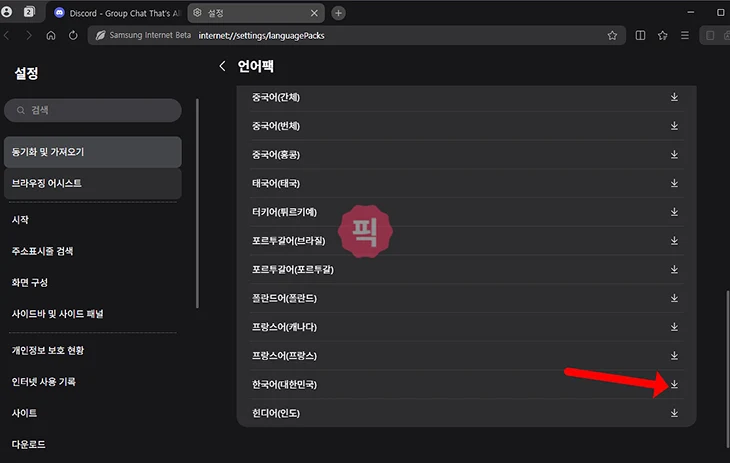Go back from the 언어팩 page
Image resolution: width=730 pixels, height=463 pixels.
pyautogui.click(x=223, y=66)
